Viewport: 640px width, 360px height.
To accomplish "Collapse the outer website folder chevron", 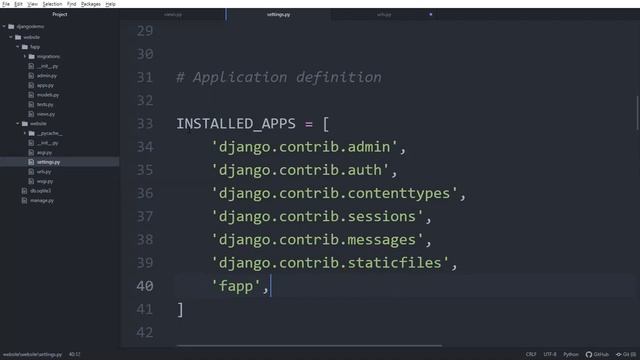I will pyautogui.click(x=11, y=37).
